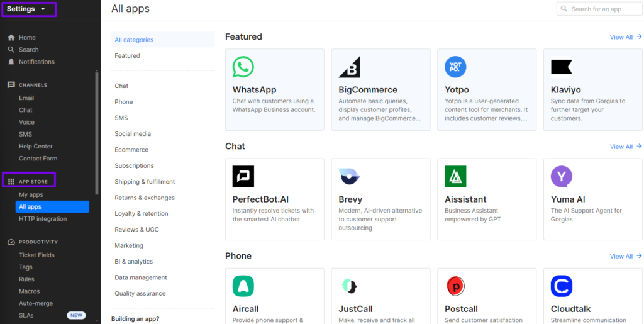Click the Home house icon
The width and height of the screenshot is (644, 324).
pos(11,37)
